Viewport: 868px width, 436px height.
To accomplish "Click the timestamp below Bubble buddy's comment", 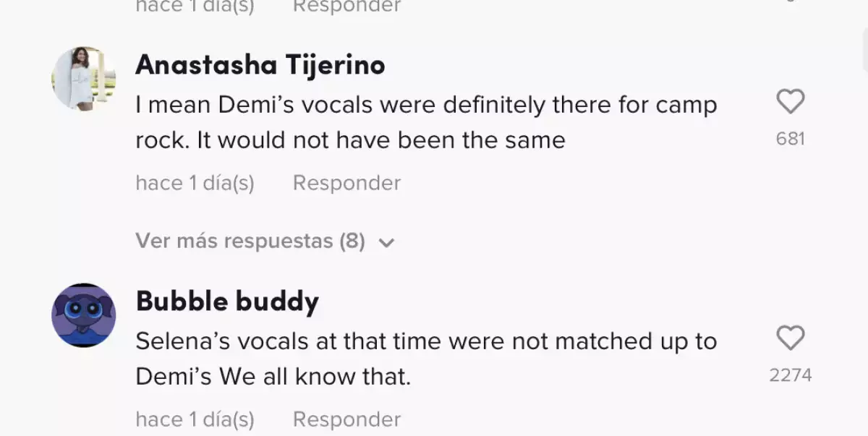I will [195, 419].
